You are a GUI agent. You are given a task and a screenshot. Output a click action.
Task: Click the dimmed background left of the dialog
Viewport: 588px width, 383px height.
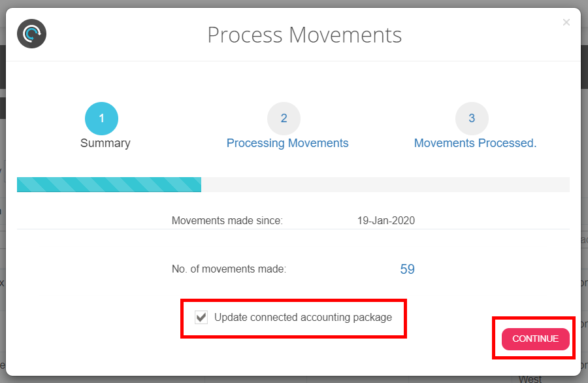(x=3, y=196)
